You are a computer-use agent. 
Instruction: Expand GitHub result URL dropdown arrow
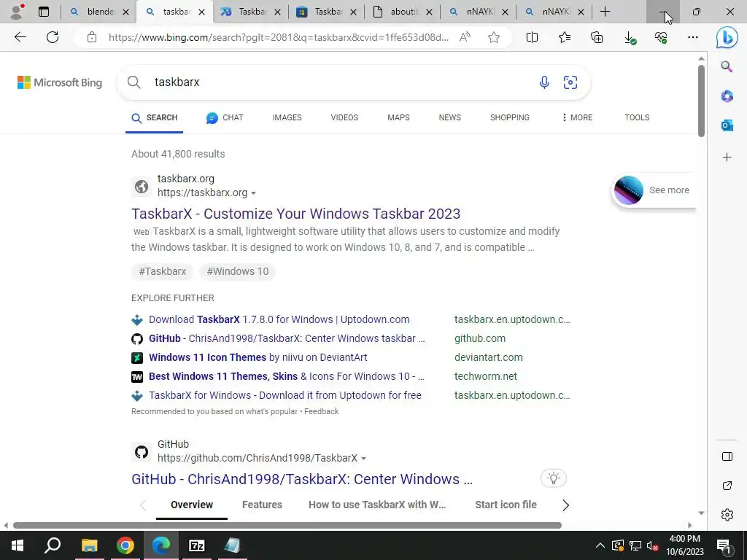[363, 459]
